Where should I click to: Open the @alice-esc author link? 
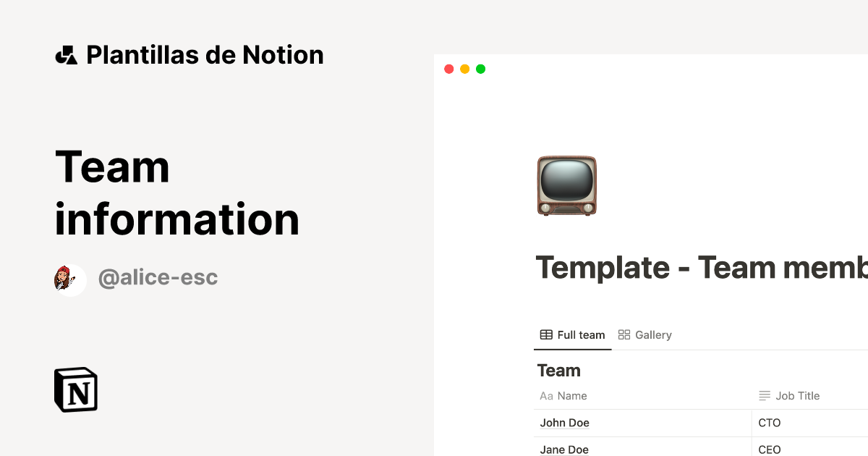(158, 277)
